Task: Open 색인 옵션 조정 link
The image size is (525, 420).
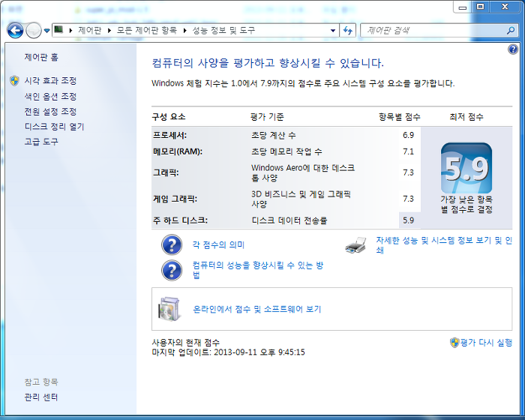Action: [x=50, y=97]
